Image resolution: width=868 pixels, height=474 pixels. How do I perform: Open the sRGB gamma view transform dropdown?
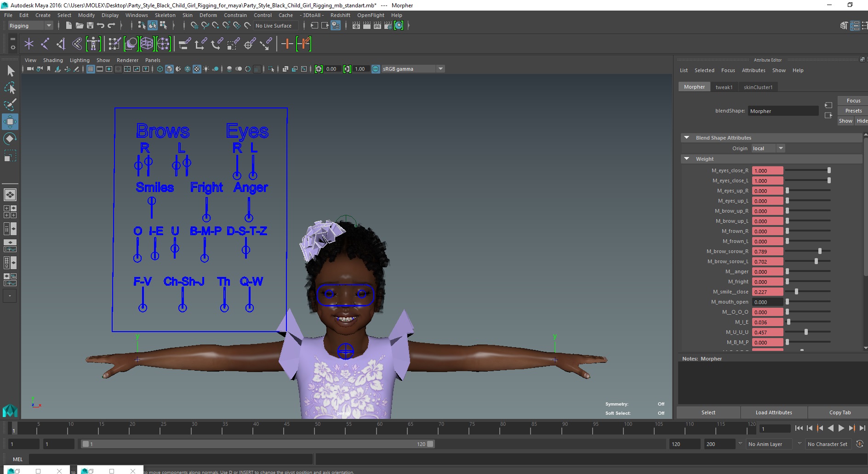pos(413,69)
